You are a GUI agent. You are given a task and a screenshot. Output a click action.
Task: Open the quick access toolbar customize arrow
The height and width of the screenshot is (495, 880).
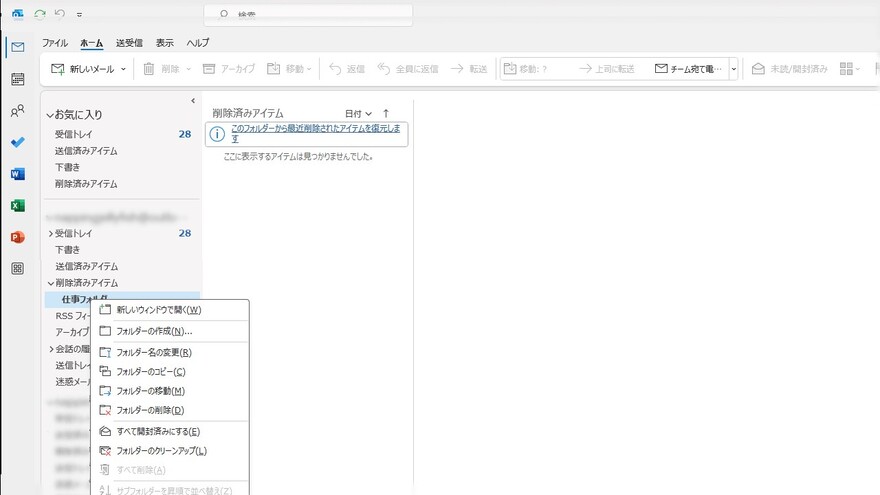(79, 15)
